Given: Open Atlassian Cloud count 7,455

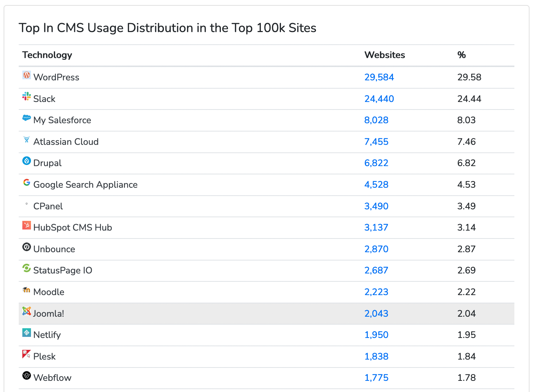Looking at the screenshot, I should pos(376,142).
